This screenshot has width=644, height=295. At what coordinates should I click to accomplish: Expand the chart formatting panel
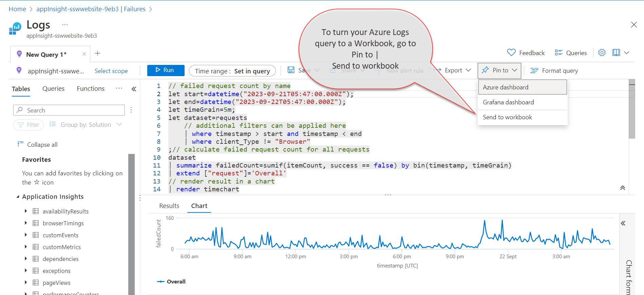(x=623, y=223)
